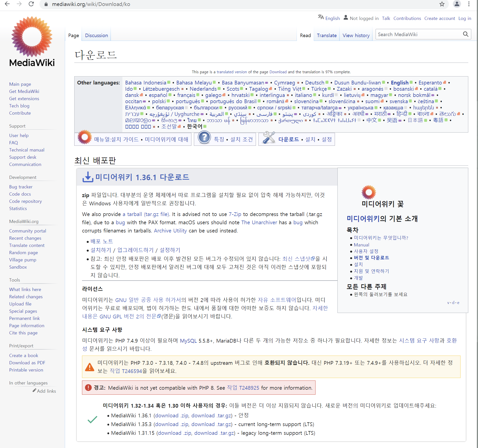The height and width of the screenshot is (448, 478).
Task: Click the download arrow icon in the 1.36.1 banner
Action: tap(87, 177)
